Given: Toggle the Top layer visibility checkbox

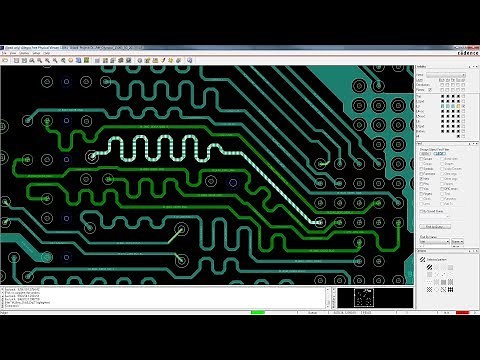Looking at the screenshot, I should (x=464, y=96).
